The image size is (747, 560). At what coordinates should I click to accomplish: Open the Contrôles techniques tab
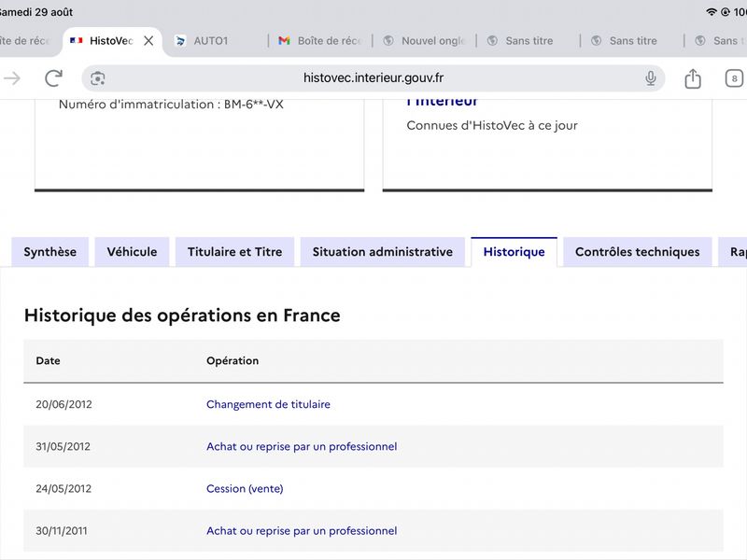pyautogui.click(x=638, y=252)
